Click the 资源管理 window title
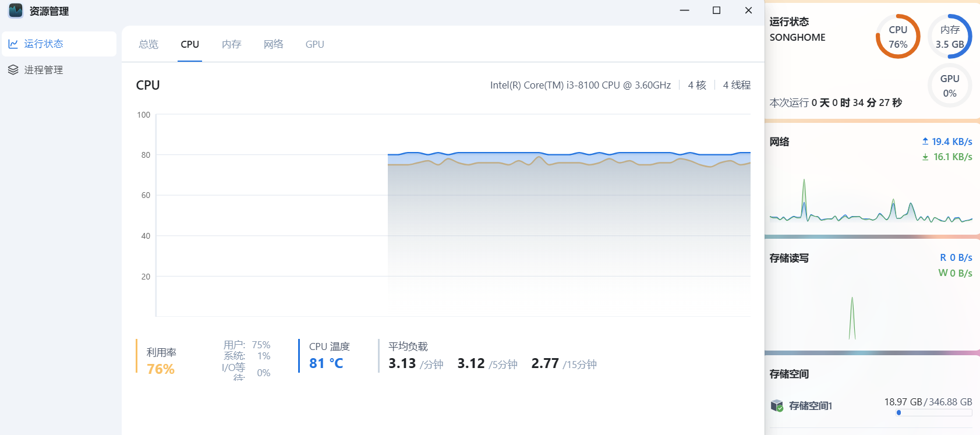The image size is (980, 435). pyautogui.click(x=49, y=11)
